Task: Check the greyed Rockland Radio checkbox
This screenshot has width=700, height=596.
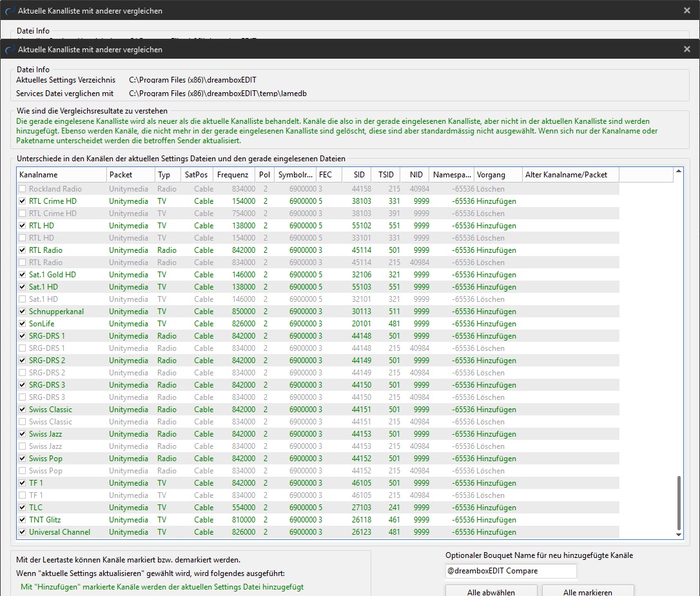Action: [23, 189]
